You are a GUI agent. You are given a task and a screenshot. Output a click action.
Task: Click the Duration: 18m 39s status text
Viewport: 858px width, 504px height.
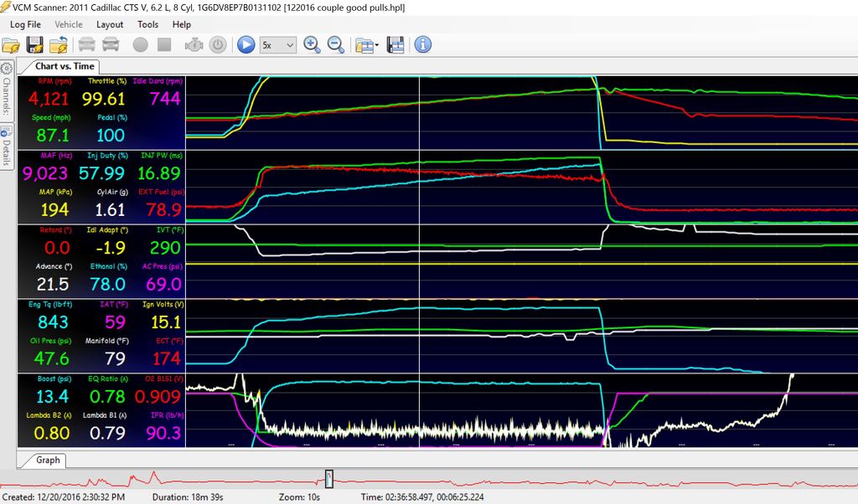(187, 497)
